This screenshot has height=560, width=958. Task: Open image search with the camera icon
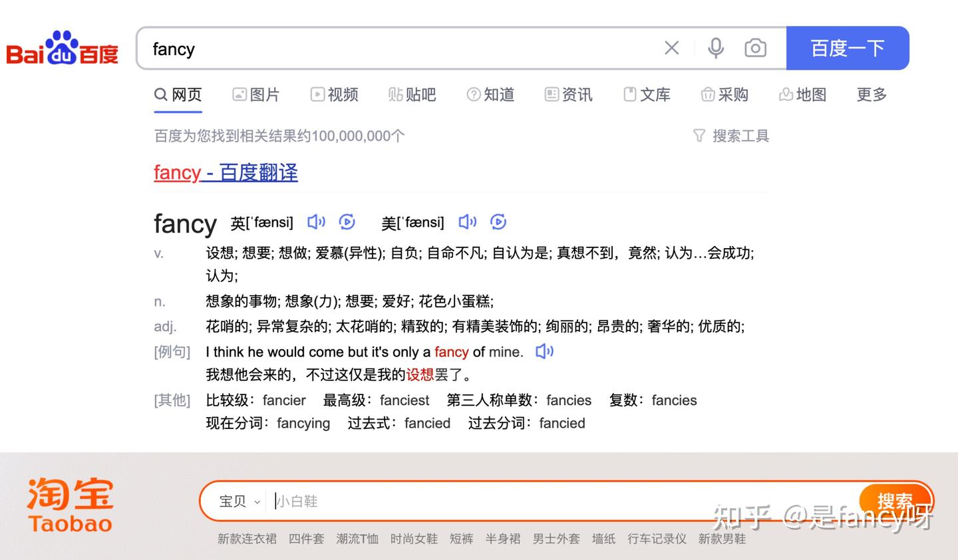[x=755, y=48]
